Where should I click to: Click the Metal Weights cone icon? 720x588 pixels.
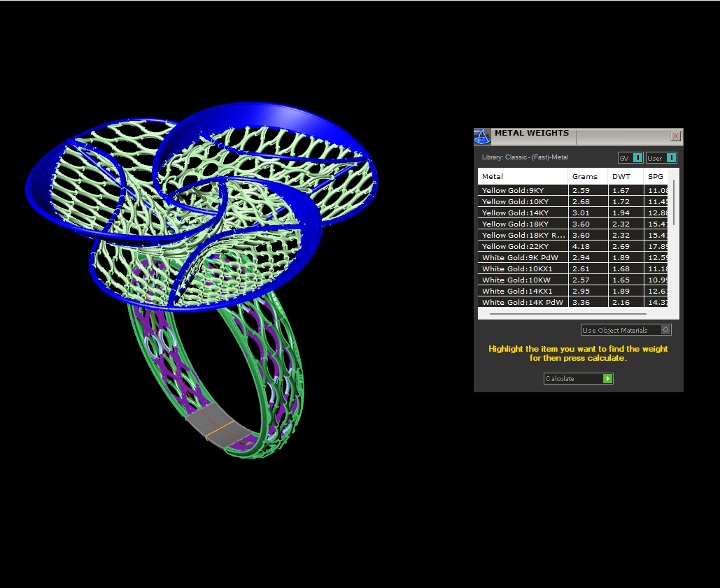[482, 136]
